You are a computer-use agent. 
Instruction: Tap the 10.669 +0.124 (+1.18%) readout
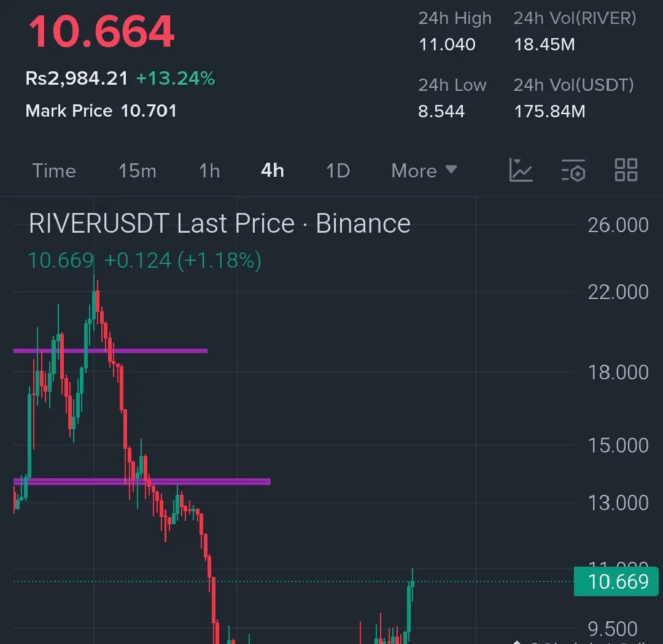click(x=145, y=260)
